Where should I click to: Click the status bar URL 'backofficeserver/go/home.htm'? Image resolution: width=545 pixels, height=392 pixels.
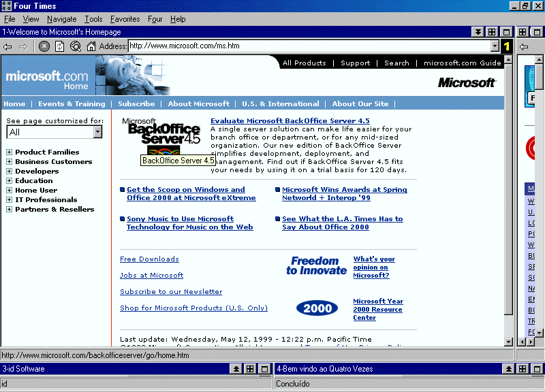pos(95,355)
